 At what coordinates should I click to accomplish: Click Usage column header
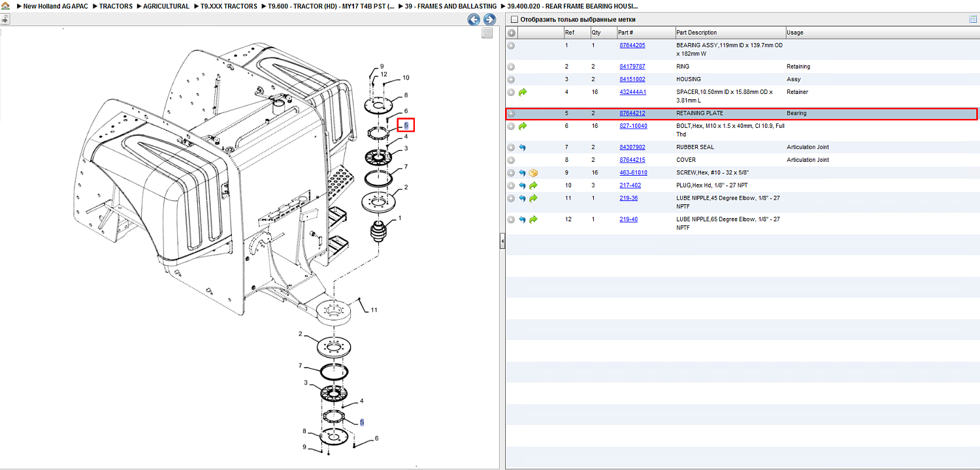pos(882,33)
